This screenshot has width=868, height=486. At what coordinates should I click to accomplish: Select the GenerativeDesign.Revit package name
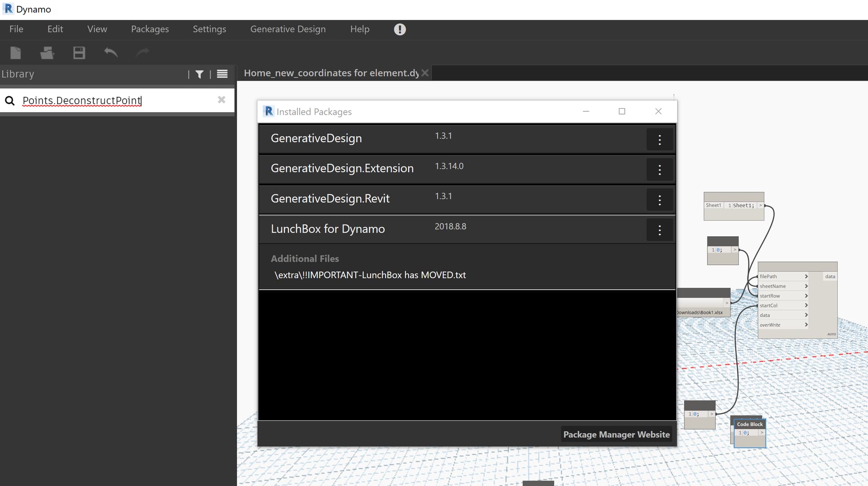click(330, 199)
